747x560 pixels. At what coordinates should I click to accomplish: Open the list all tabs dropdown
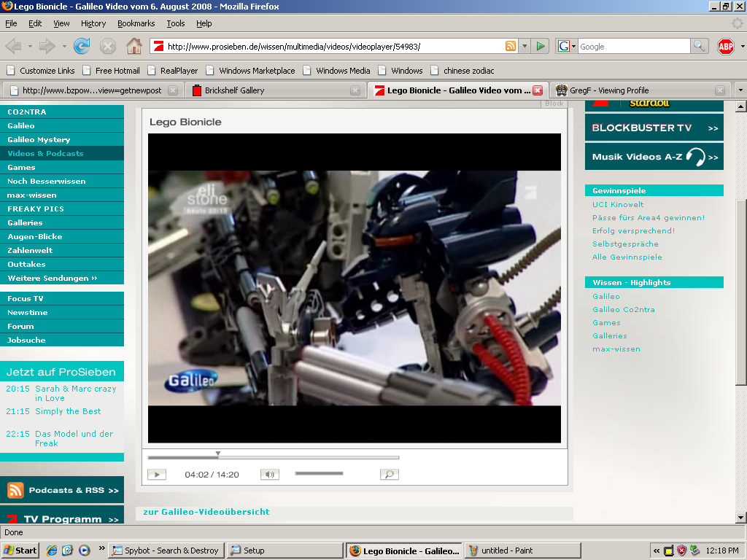[x=740, y=90]
